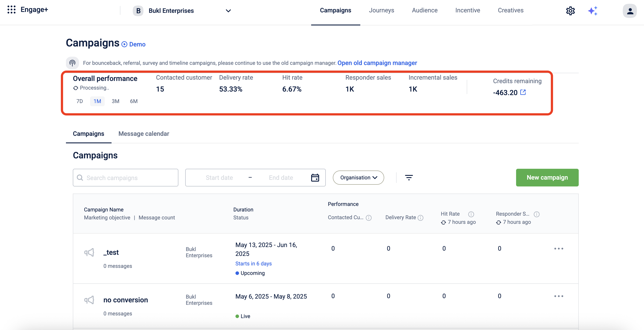Click the calendar icon in date range
644x330 pixels.
315,178
